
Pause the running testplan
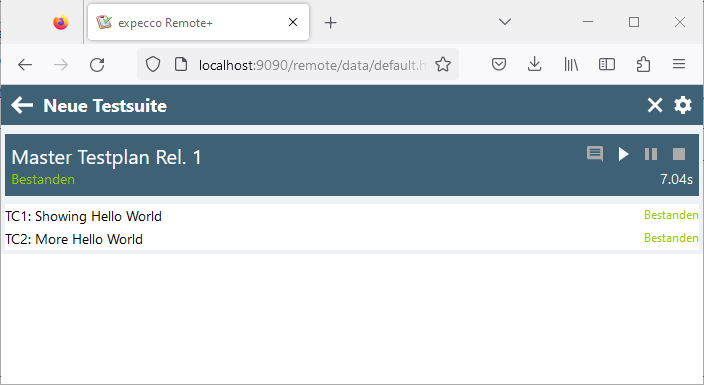(x=651, y=154)
